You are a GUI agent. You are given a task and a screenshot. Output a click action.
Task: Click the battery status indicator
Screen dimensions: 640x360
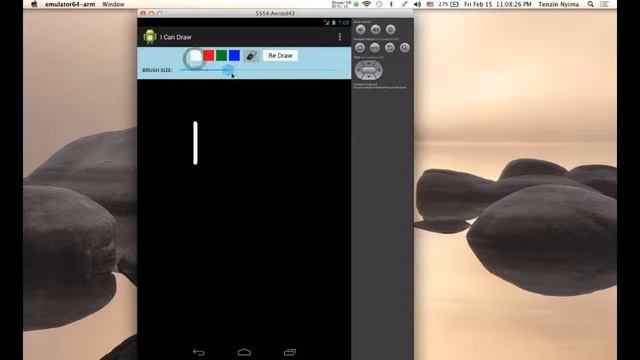pyautogui.click(x=449, y=4)
